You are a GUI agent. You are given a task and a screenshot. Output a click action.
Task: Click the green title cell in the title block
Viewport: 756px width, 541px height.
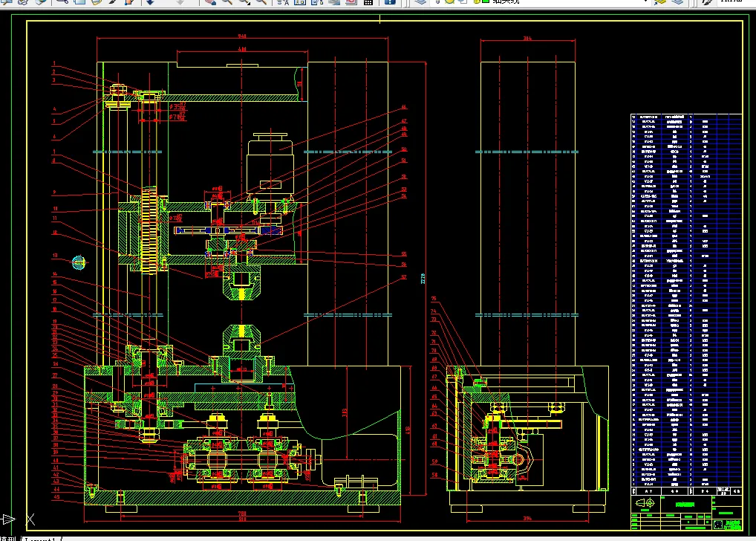tap(685, 505)
